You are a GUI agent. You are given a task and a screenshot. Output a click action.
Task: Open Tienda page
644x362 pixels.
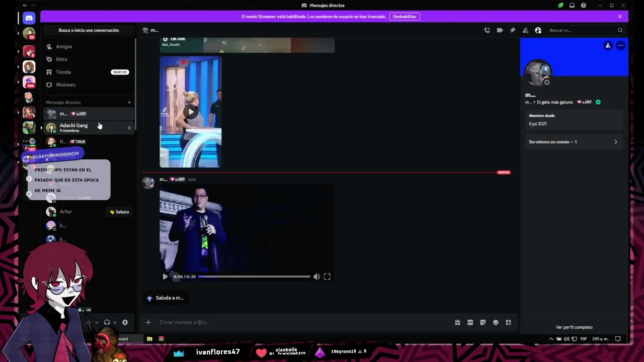pyautogui.click(x=89, y=72)
